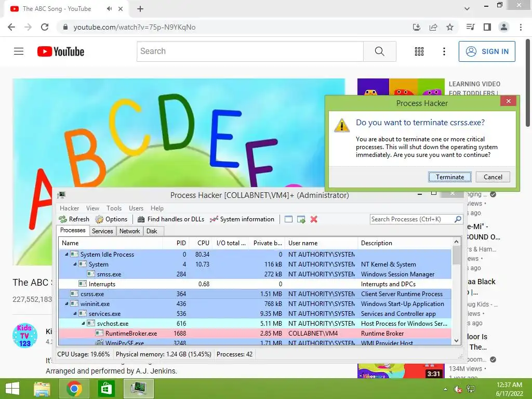Sort by the Description column header

click(x=405, y=243)
